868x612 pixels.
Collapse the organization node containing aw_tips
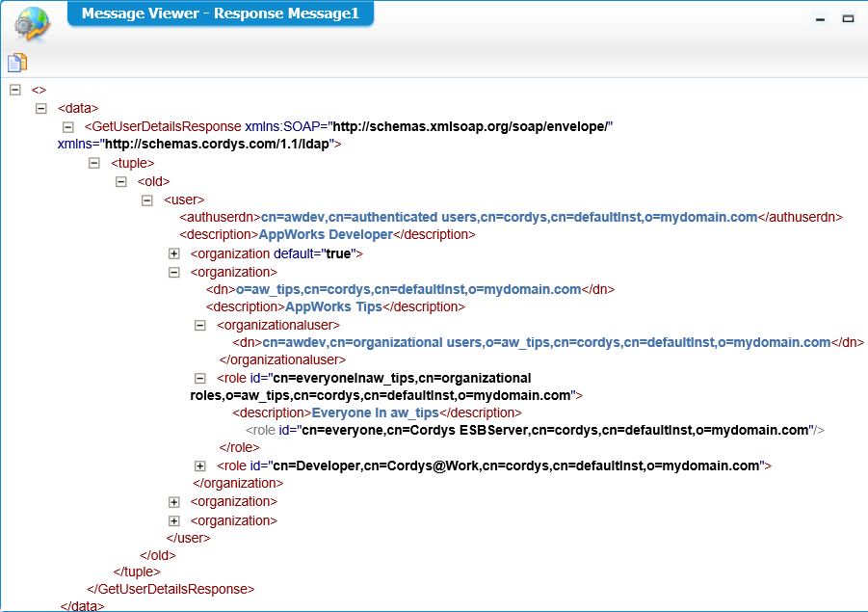(x=174, y=272)
